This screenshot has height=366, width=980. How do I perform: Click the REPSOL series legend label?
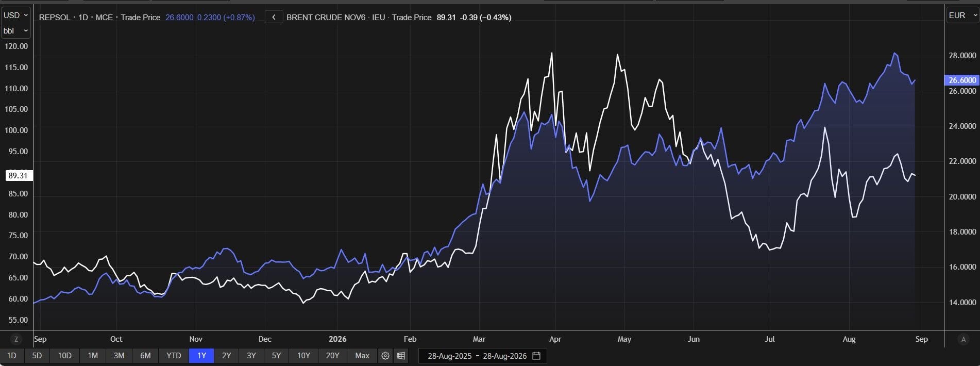tap(55, 18)
